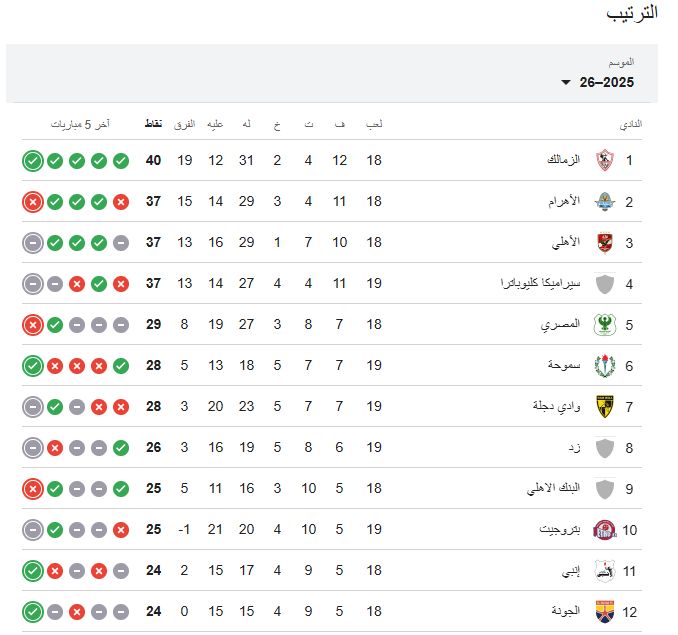Image resolution: width=678 pixels, height=635 pixels.
Task: Click the Ceramica Cleopatra gray shield icon
Action: pos(604,284)
